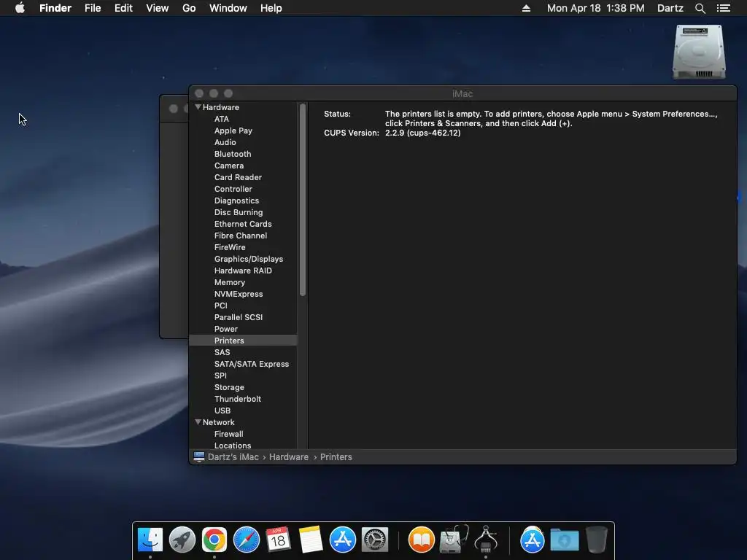Image resolution: width=747 pixels, height=560 pixels.
Task: Open System Information chip icon in Dock
Action: (486, 540)
